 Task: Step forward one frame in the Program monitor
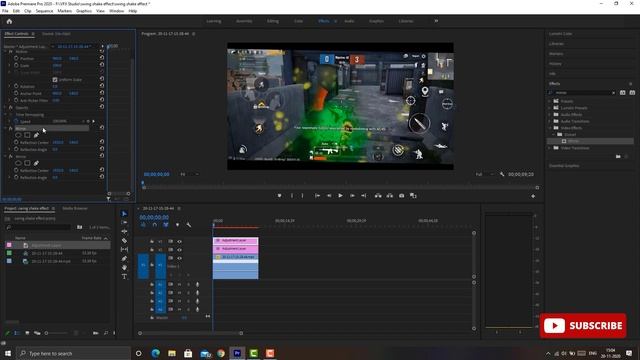(352, 196)
